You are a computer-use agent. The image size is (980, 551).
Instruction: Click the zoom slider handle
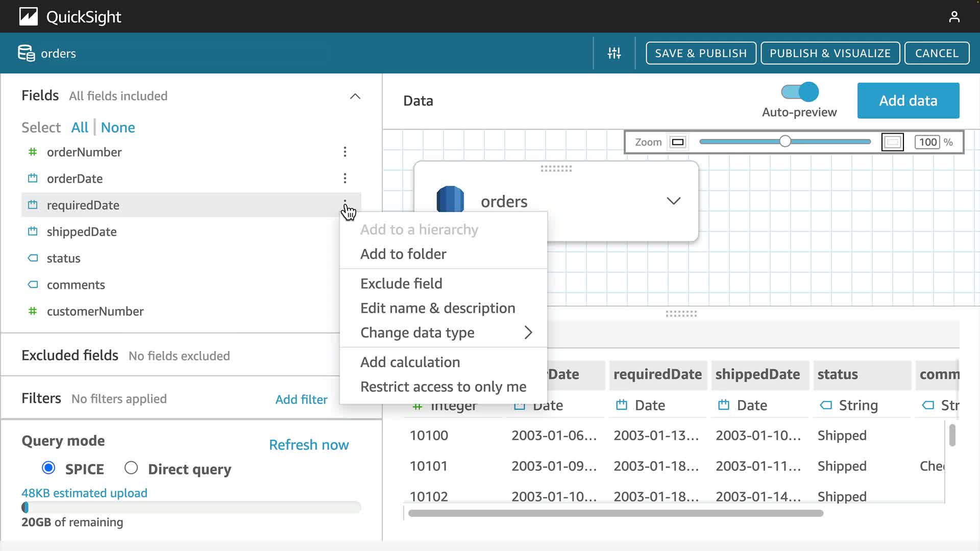(x=785, y=142)
